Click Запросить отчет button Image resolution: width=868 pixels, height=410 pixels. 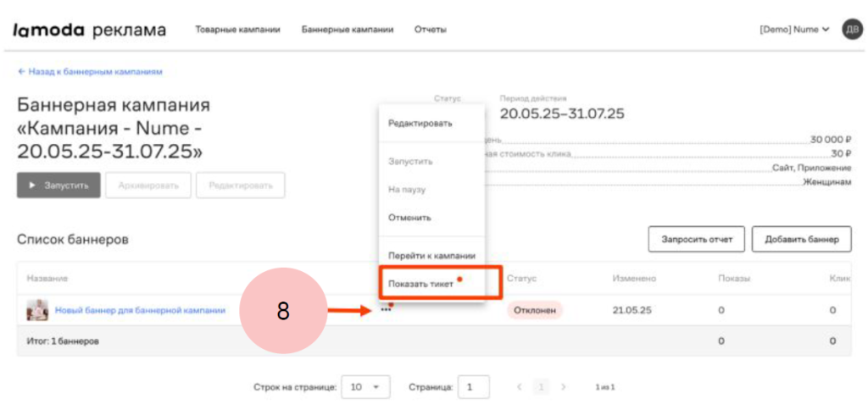(x=697, y=239)
